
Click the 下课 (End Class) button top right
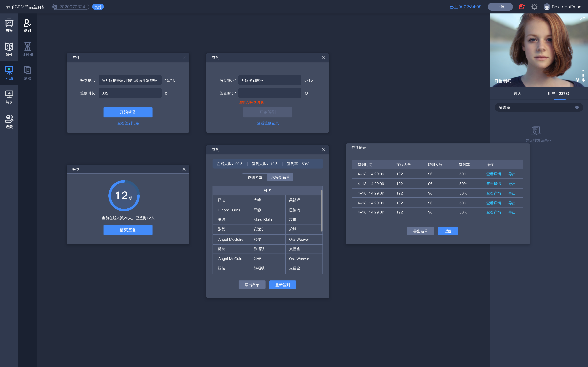pyautogui.click(x=500, y=6)
